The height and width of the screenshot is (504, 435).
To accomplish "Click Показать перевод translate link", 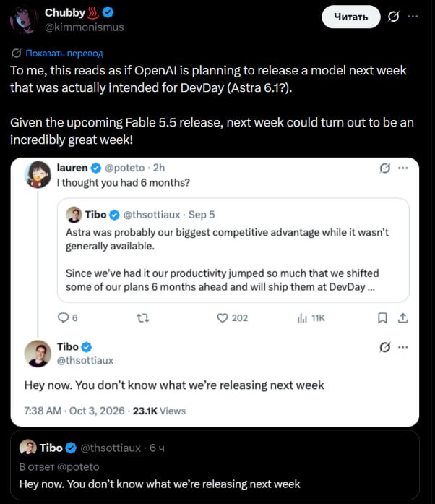I will pyautogui.click(x=64, y=53).
